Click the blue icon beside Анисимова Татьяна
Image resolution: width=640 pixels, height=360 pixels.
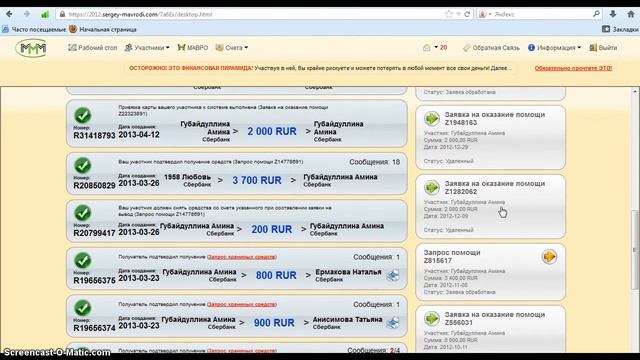coord(393,323)
